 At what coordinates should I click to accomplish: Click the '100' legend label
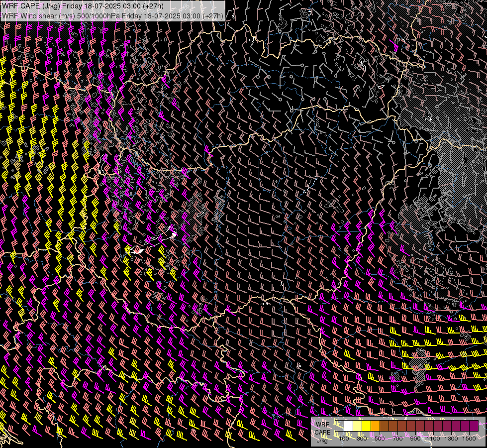[x=344, y=439]
